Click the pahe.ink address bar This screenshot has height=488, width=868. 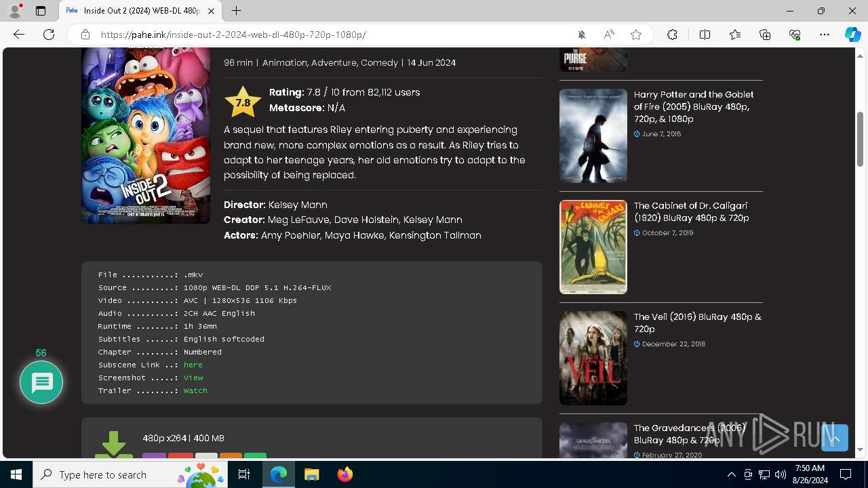(332, 35)
